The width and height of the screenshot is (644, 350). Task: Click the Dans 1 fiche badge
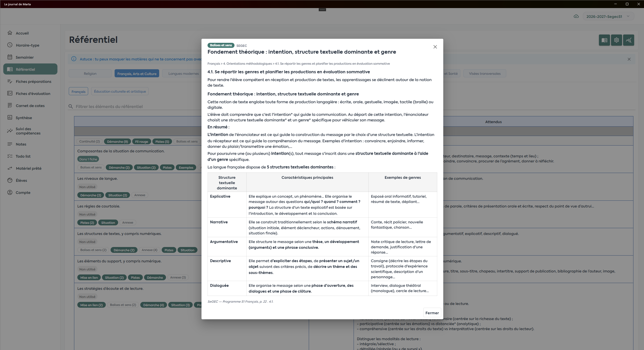pyautogui.click(x=88, y=159)
